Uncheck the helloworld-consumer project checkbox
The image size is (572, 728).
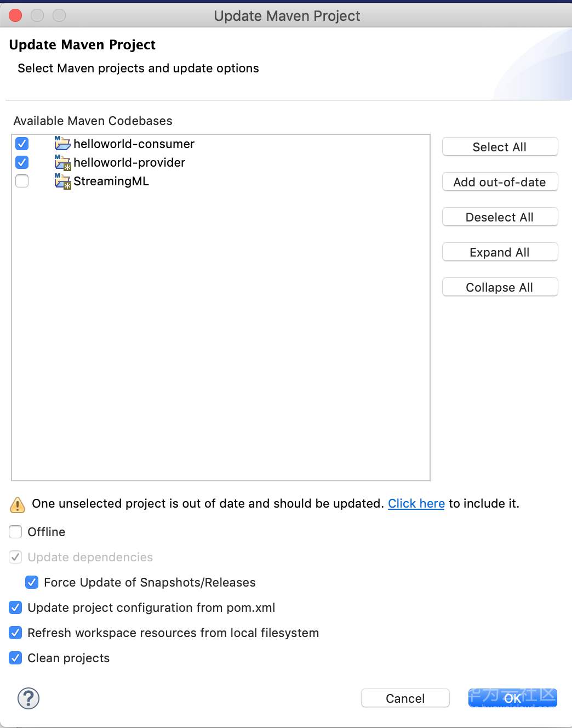(22, 144)
